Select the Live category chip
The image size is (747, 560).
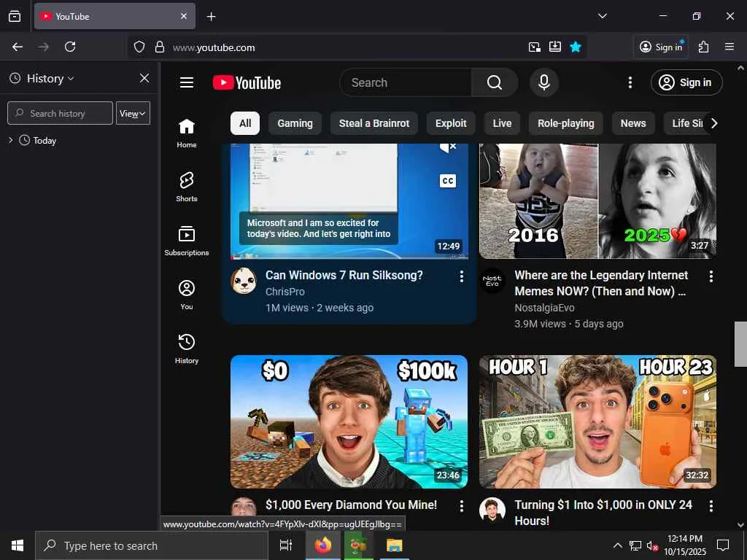(502, 123)
